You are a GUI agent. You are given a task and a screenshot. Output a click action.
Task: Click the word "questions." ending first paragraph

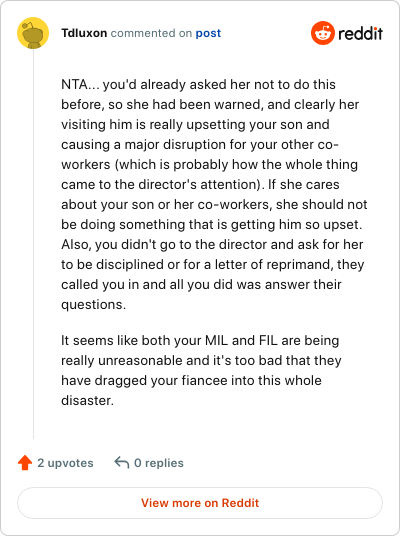point(94,304)
